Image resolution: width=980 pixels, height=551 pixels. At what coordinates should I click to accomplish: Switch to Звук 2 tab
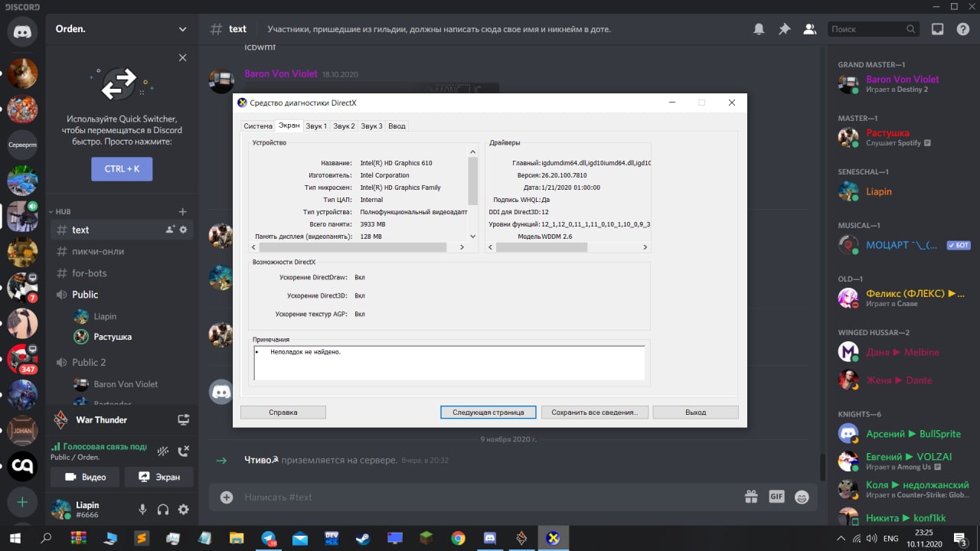(x=344, y=126)
